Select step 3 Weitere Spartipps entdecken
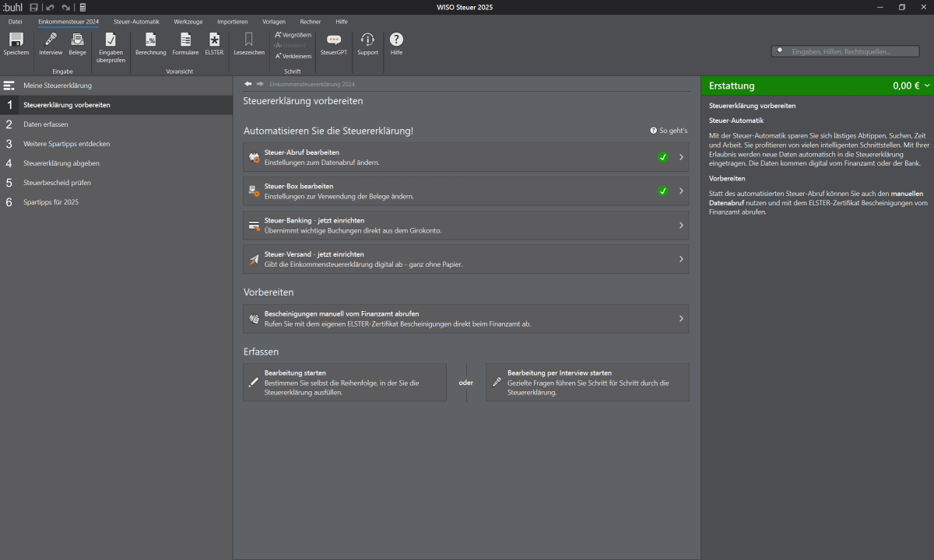Screen dimensions: 934x560 [116, 144]
